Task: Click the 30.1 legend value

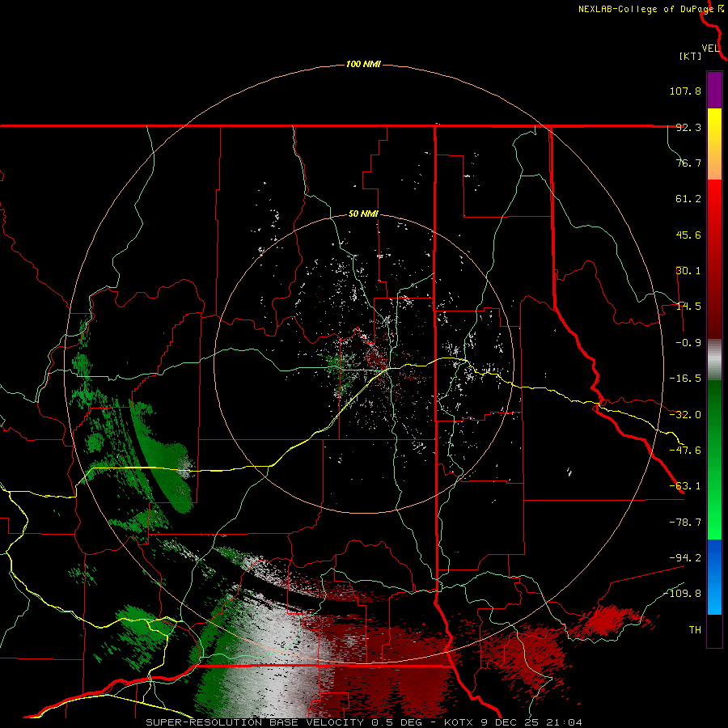Action: coord(688,271)
